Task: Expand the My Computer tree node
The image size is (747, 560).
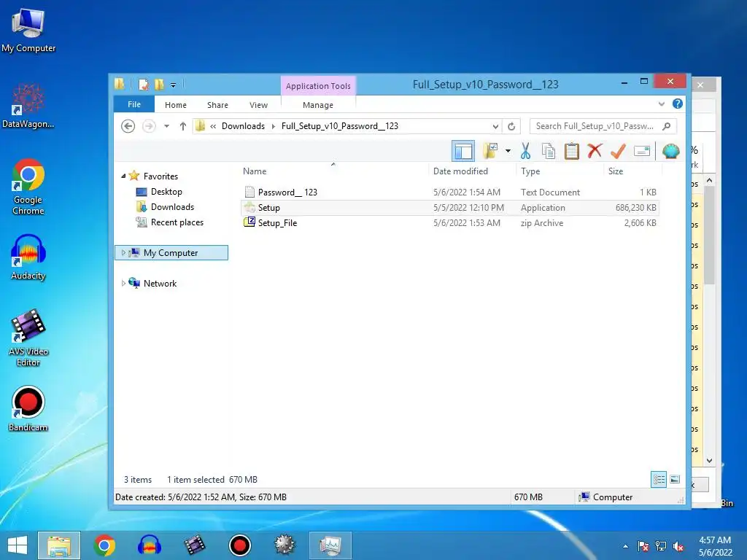Action: (x=123, y=252)
